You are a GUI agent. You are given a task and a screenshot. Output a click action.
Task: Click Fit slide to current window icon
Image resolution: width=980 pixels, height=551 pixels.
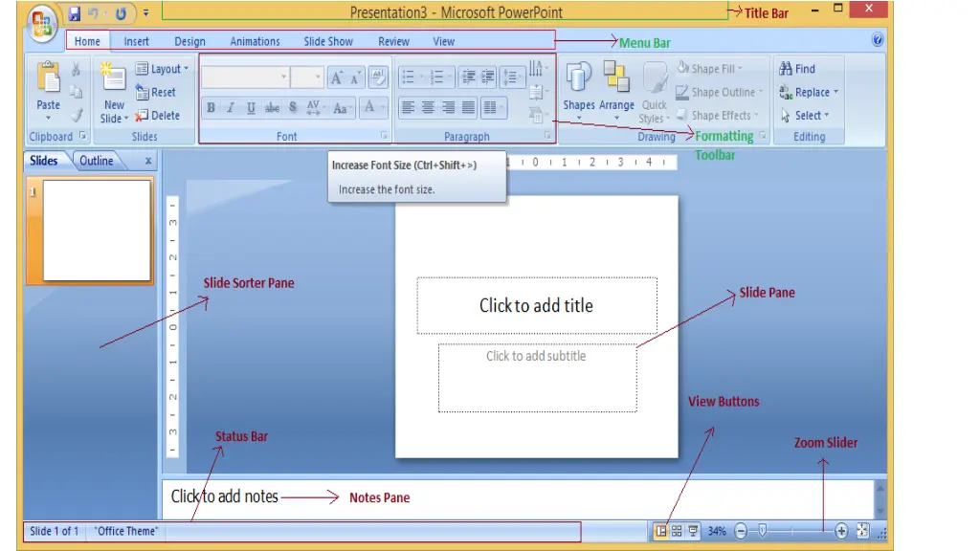coord(862,531)
